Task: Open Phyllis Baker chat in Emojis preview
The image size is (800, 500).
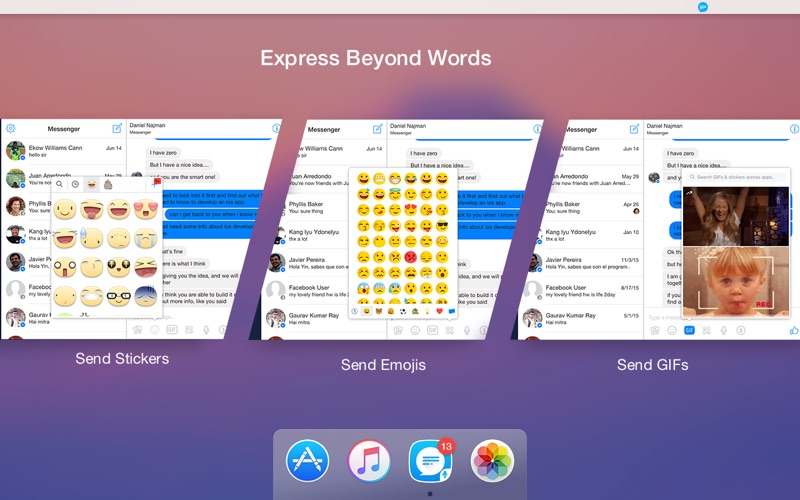Action: 306,207
